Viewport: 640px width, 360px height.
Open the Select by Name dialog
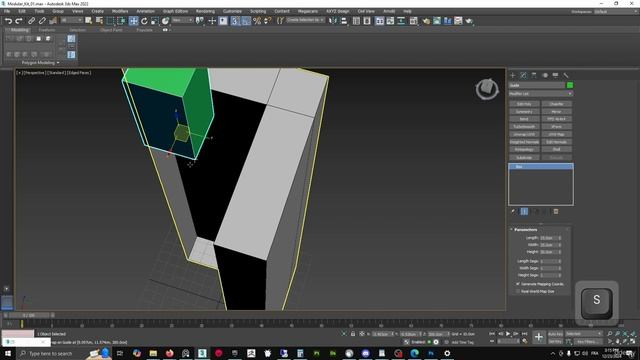[x=99, y=20]
